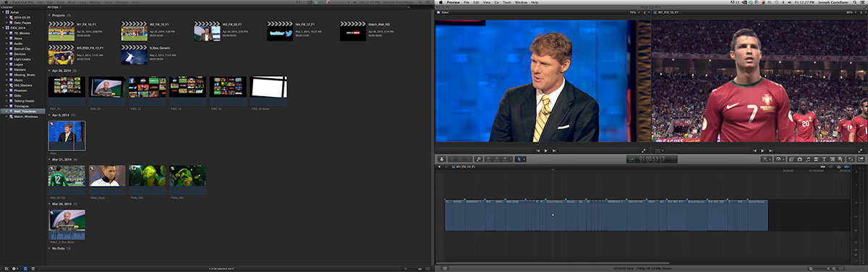Go to previous frame in left viewer

click(x=537, y=150)
